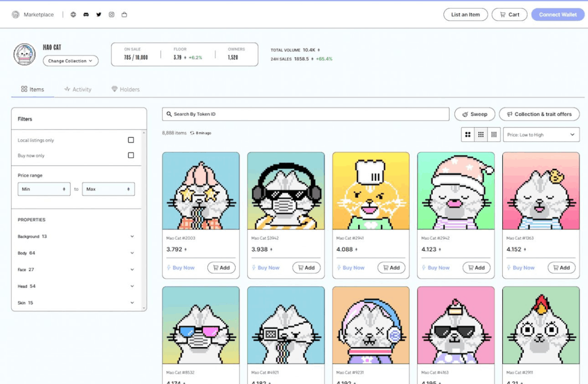Add Mao Cat #1363 to cart

562,268
